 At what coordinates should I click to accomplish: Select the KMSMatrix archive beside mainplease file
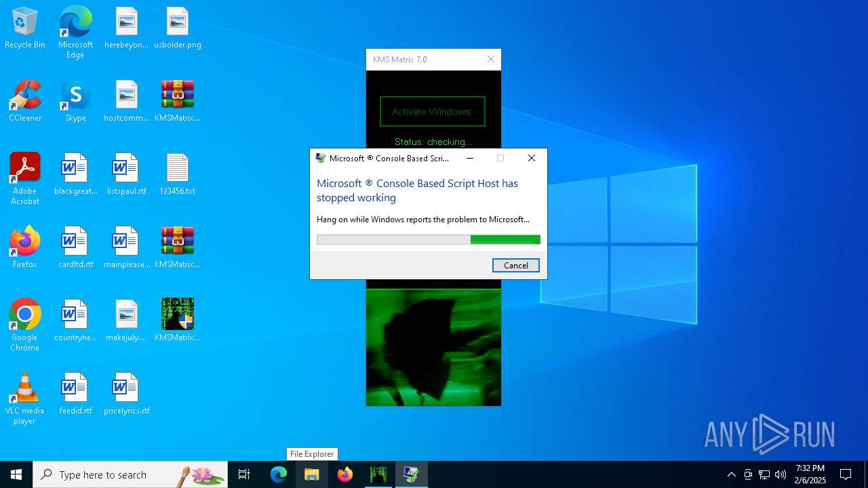coord(177,247)
